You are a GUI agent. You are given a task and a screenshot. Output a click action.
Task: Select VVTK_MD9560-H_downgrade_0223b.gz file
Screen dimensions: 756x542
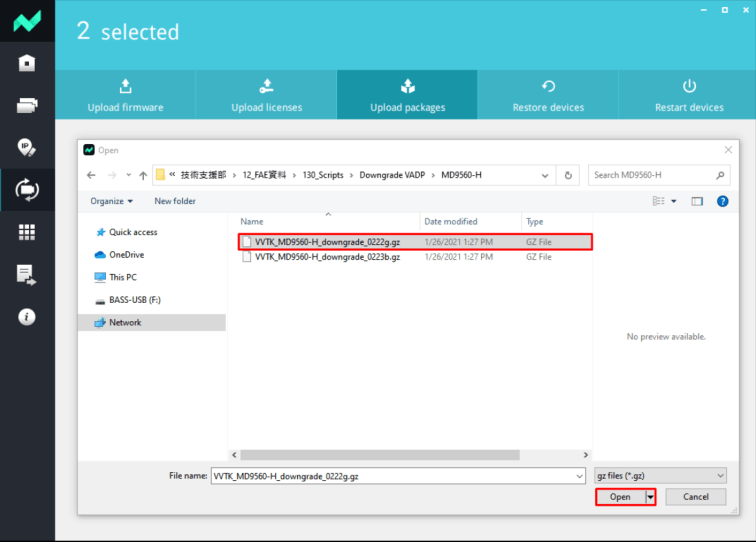point(327,257)
